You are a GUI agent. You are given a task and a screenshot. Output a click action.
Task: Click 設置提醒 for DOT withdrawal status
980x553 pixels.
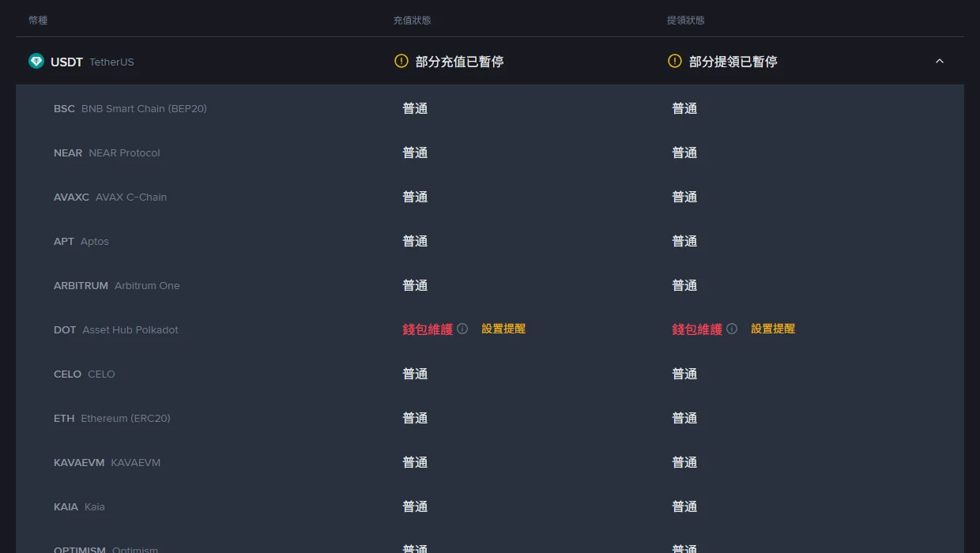click(773, 329)
